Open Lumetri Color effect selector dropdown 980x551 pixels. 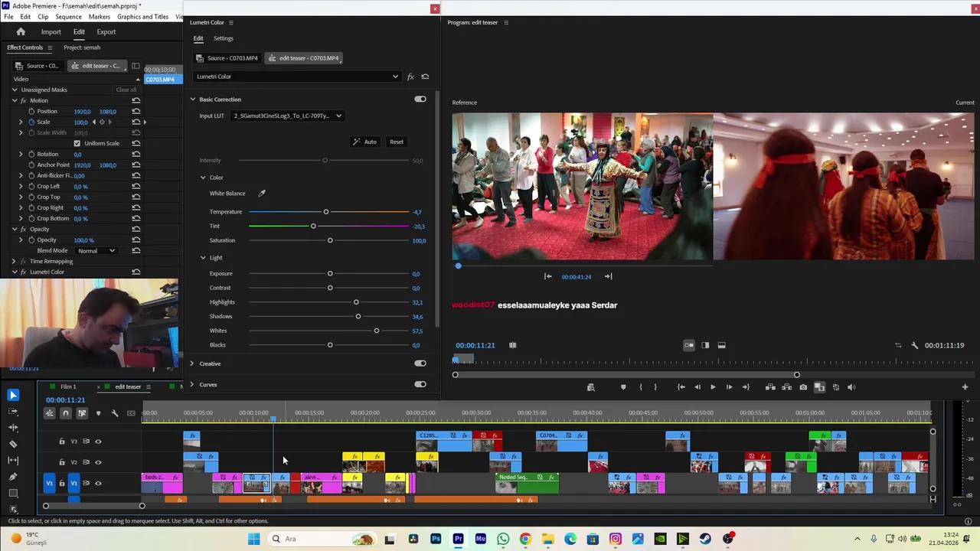297,77
